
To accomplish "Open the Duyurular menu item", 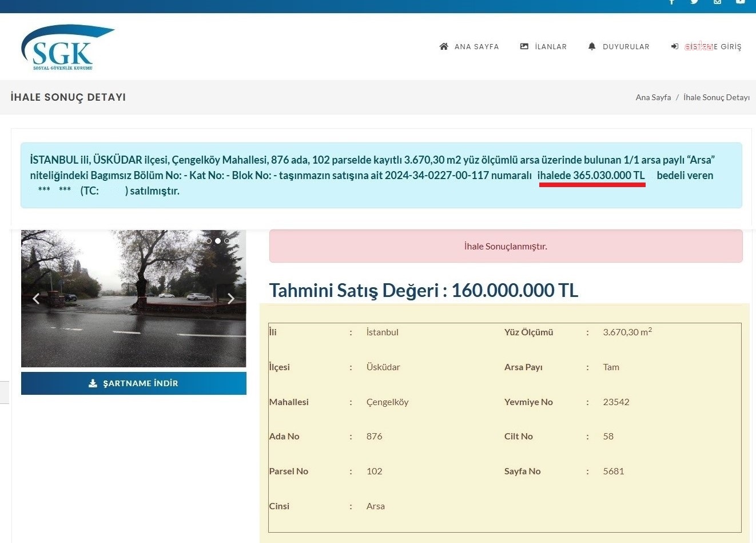I will [619, 46].
